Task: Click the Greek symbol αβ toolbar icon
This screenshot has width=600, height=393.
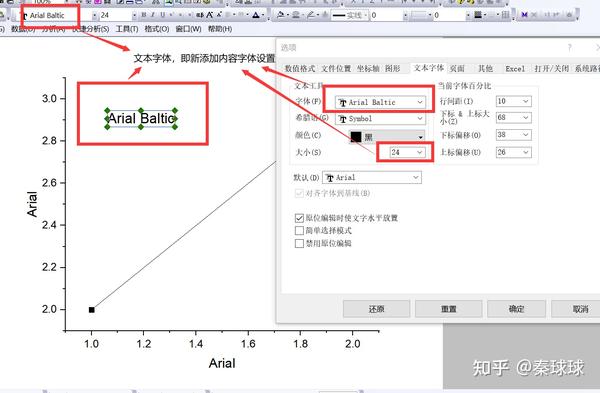Action: pos(200,15)
